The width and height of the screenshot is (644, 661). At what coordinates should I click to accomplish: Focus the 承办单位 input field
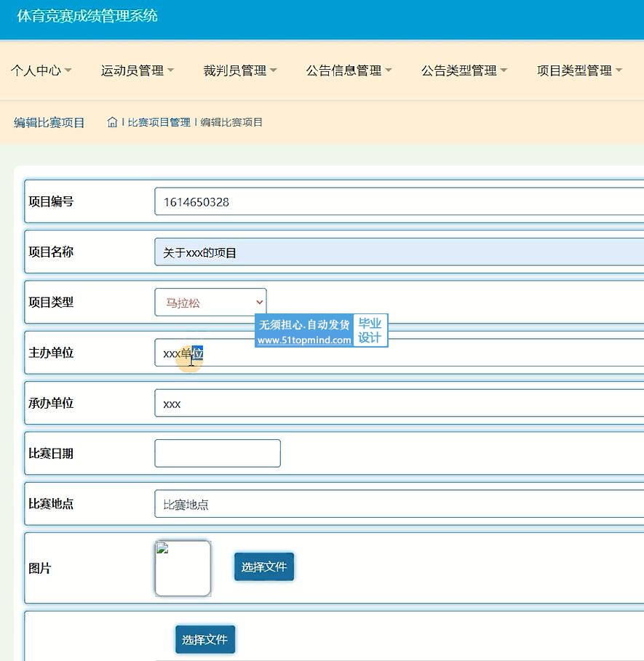(399, 403)
